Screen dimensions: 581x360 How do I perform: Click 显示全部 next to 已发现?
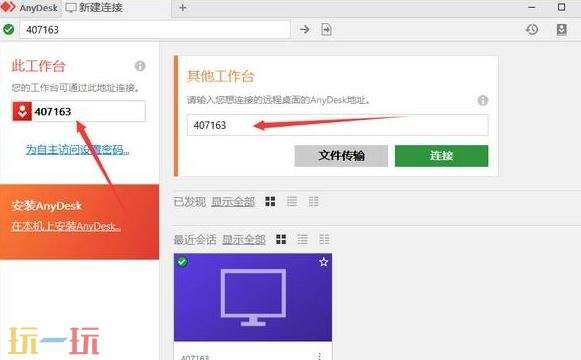(x=233, y=202)
